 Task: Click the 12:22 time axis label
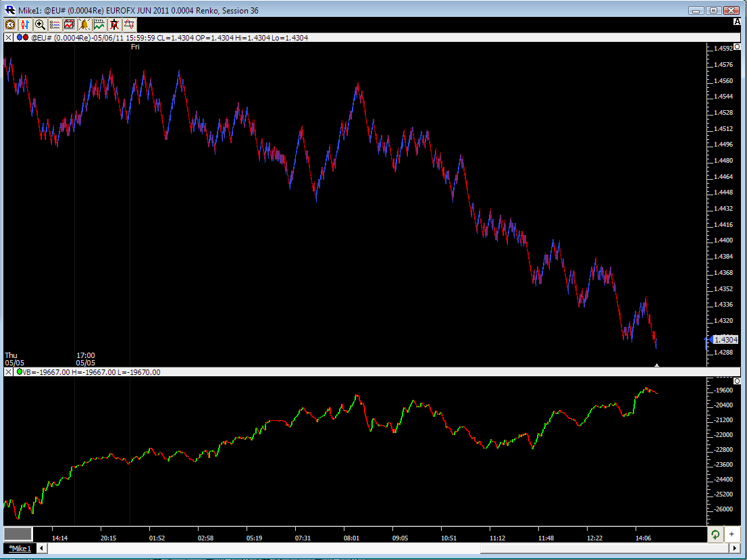coord(594,538)
